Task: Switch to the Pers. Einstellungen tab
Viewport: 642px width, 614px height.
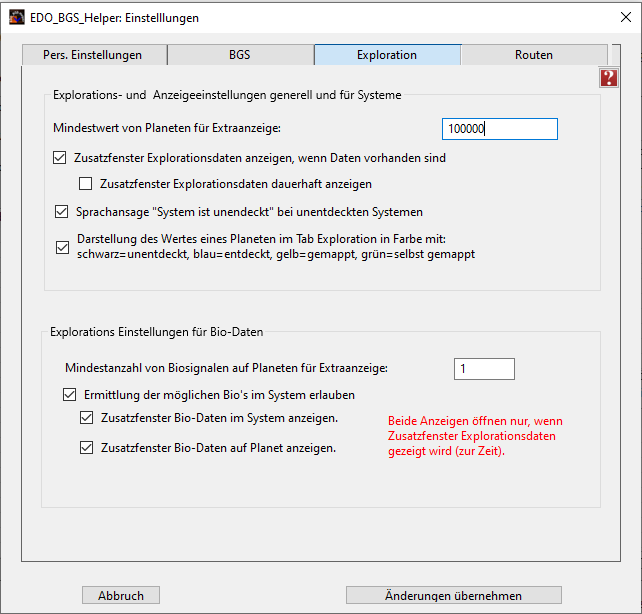Action: click(95, 55)
